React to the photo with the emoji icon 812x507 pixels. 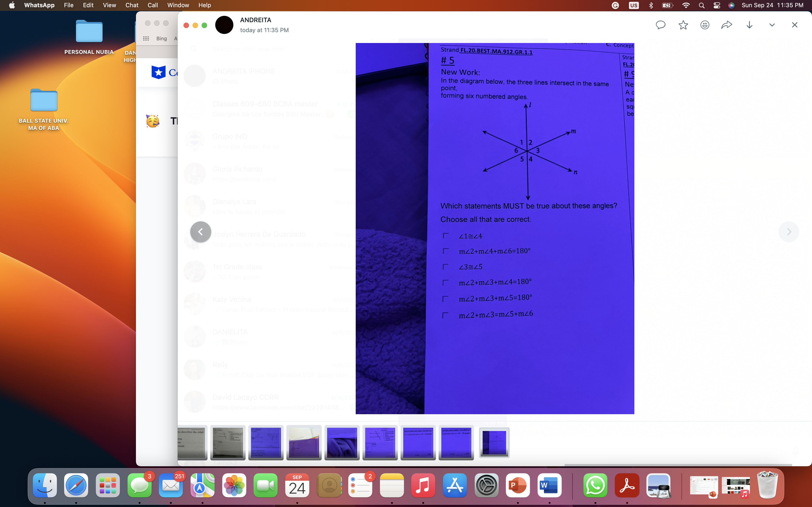pyautogui.click(x=705, y=25)
